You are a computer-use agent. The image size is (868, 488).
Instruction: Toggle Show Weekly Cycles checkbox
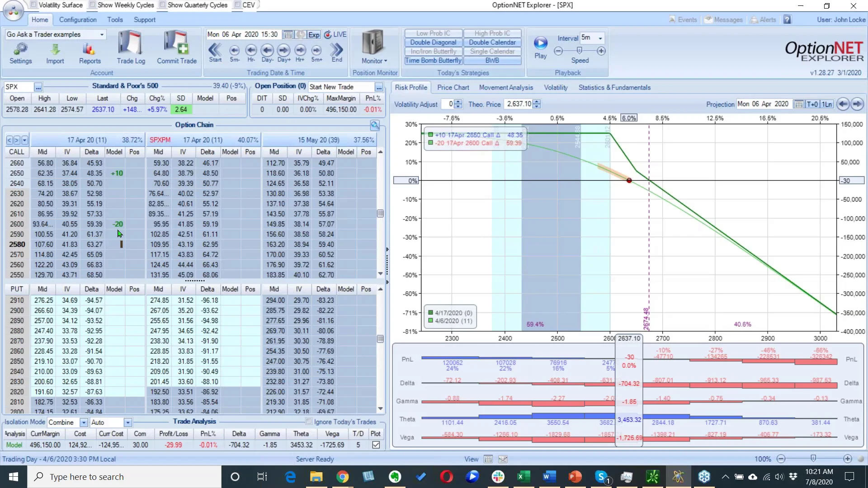[92, 5]
